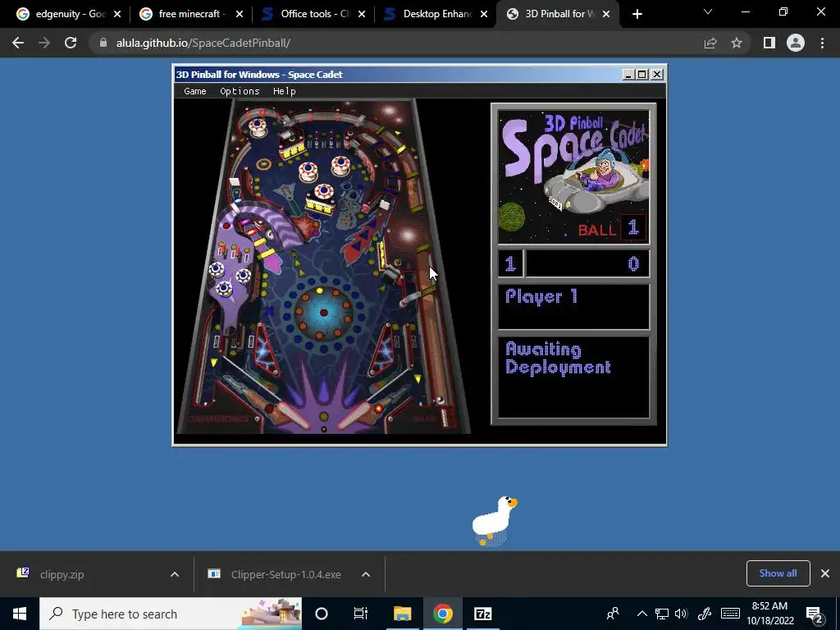Bookmark this page with the star
The height and width of the screenshot is (630, 840).
737,43
